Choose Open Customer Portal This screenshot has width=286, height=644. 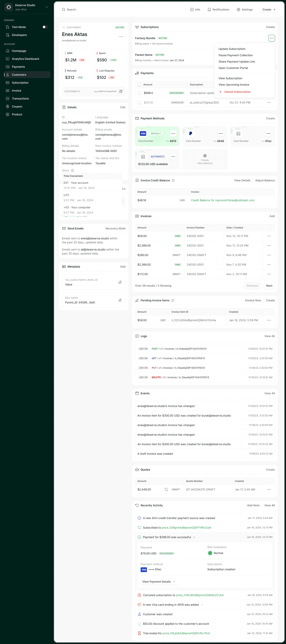(233, 68)
